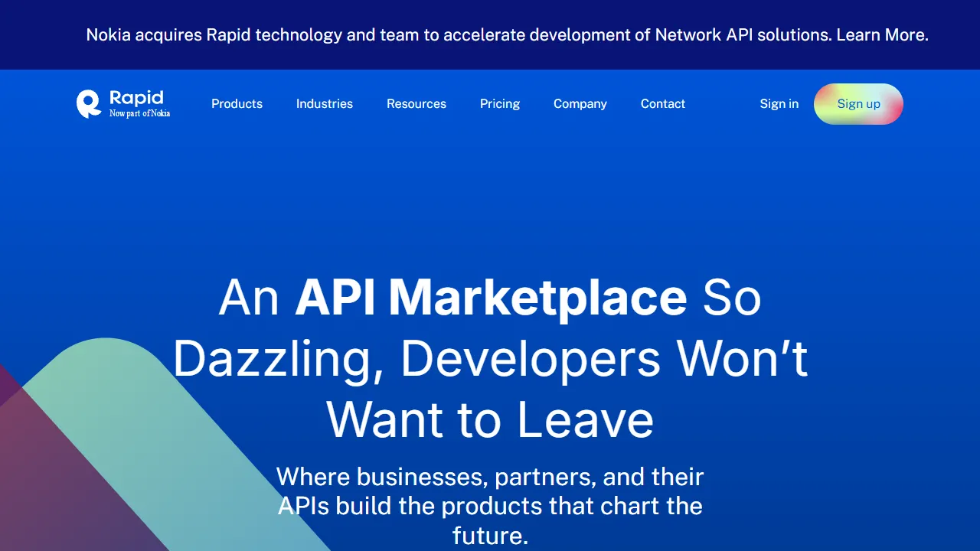Open the Resources menu
Image resolution: width=980 pixels, height=551 pixels.
(416, 103)
